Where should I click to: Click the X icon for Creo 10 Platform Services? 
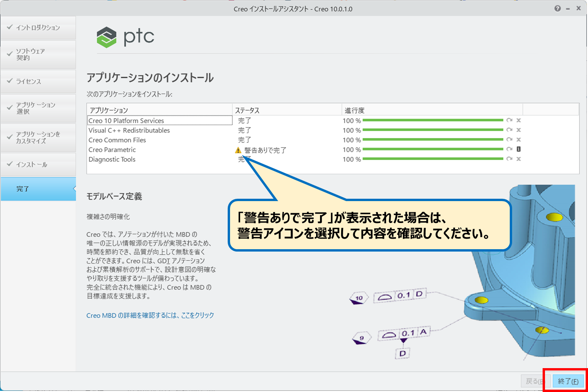pyautogui.click(x=518, y=120)
